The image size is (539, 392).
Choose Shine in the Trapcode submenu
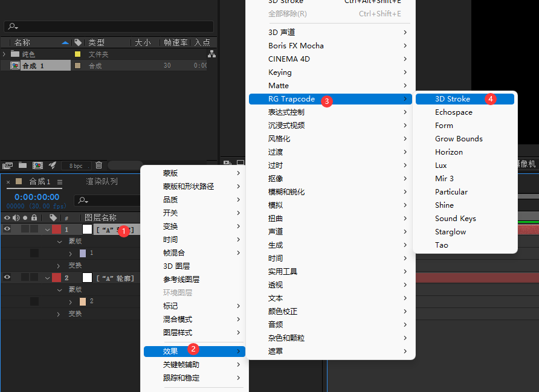click(465, 205)
